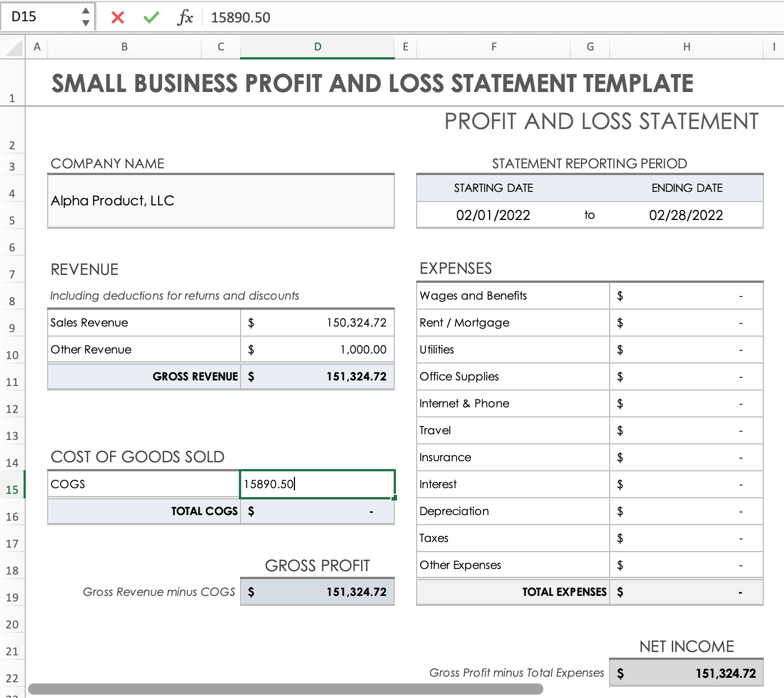Click the PROFIT AND LOSS STATEMENT heading
This screenshot has width=784, height=698.
[x=601, y=121]
